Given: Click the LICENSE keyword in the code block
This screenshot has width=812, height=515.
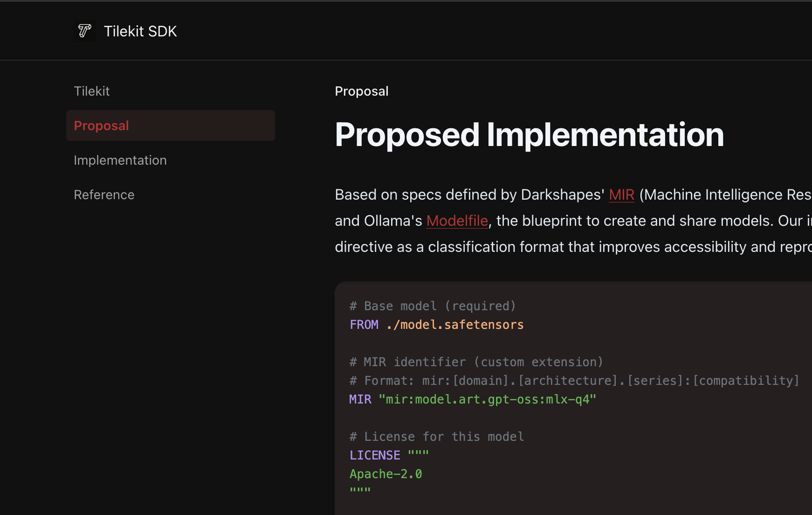Looking at the screenshot, I should [x=375, y=455].
